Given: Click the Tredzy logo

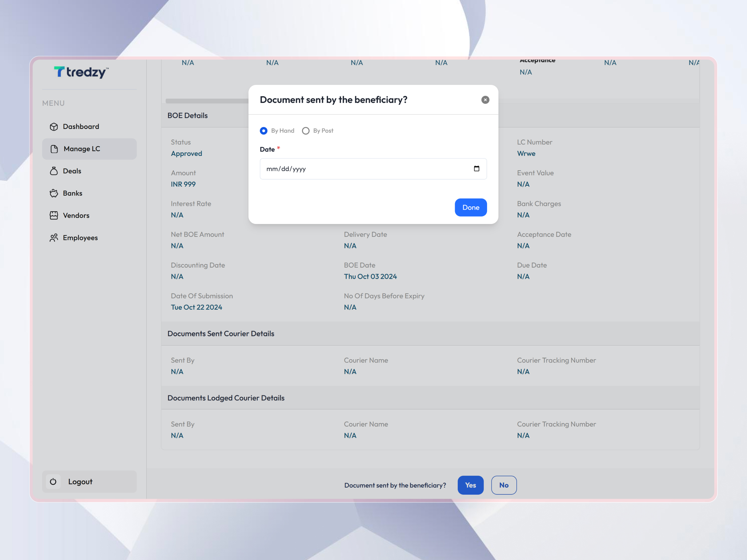Looking at the screenshot, I should tap(80, 72).
